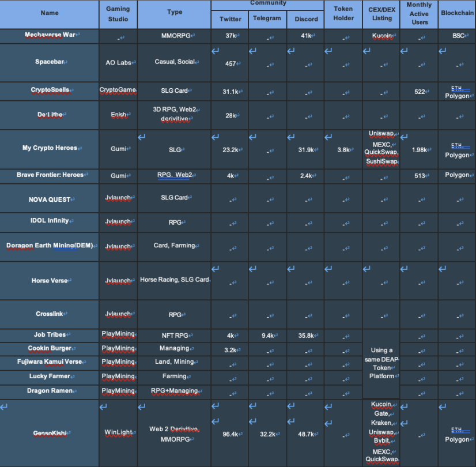
Task: Click "Gumi" in the My Crypto Heroes row
Action: [118, 149]
